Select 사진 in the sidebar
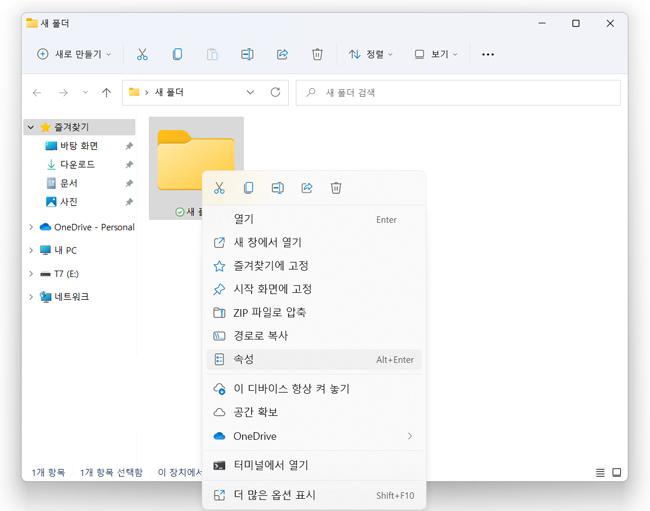This screenshot has height=511, width=650. [x=69, y=202]
